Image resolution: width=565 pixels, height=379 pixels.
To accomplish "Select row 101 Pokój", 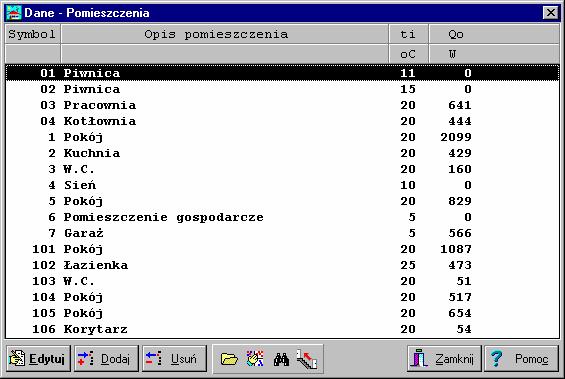I will point(282,249).
